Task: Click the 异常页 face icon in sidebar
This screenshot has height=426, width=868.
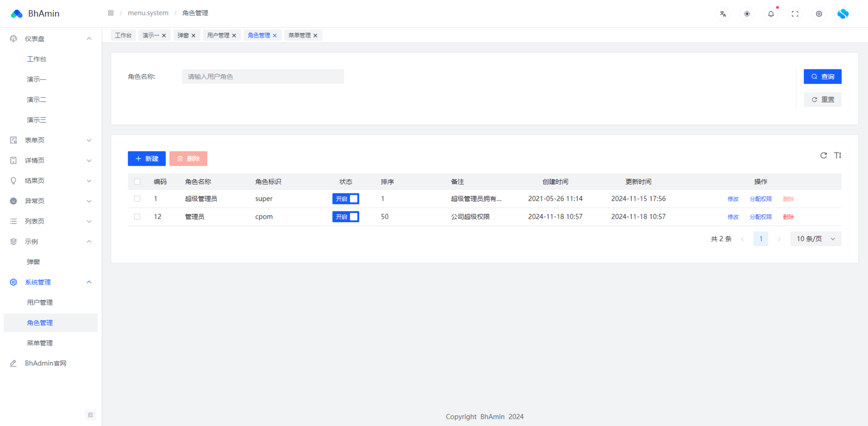Action: (14, 201)
